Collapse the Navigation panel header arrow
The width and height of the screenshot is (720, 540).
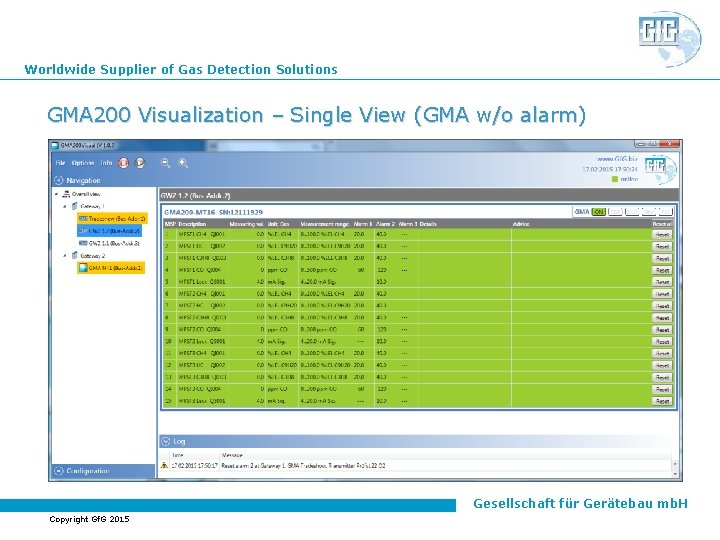pyautogui.click(x=58, y=180)
